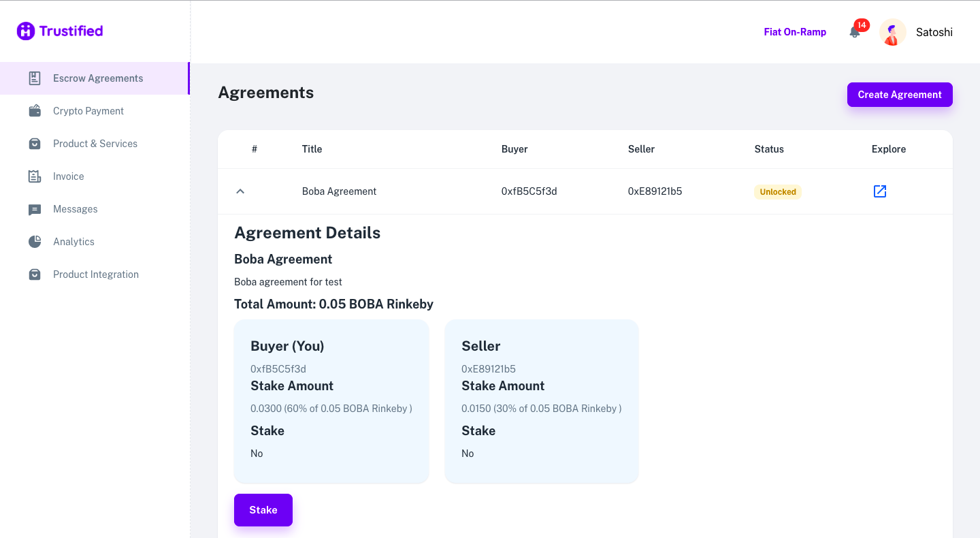This screenshot has height=538, width=980.
Task: Open the Invoice menu entry
Action: point(95,176)
